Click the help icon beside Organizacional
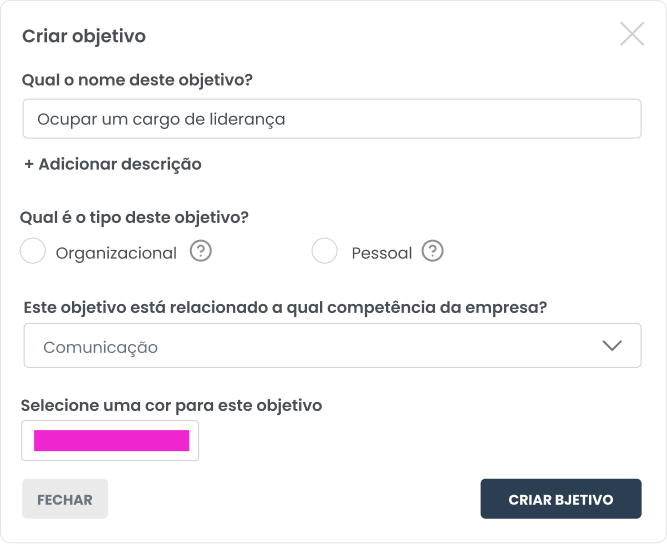 click(x=201, y=252)
